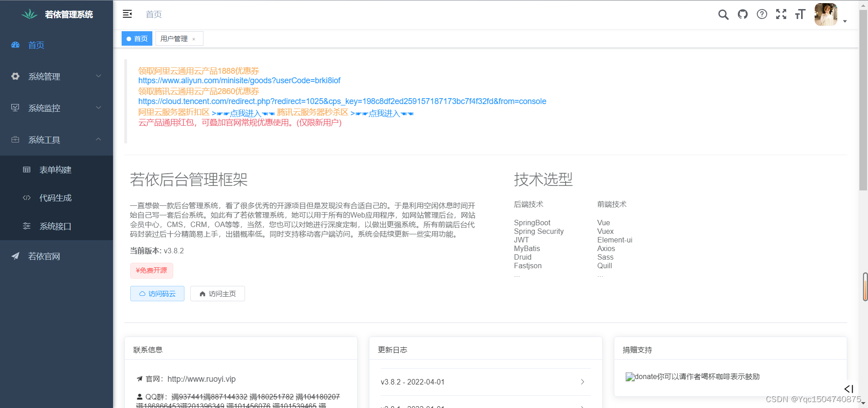Click the 首页 dashboard icon in sidebar

coord(15,45)
